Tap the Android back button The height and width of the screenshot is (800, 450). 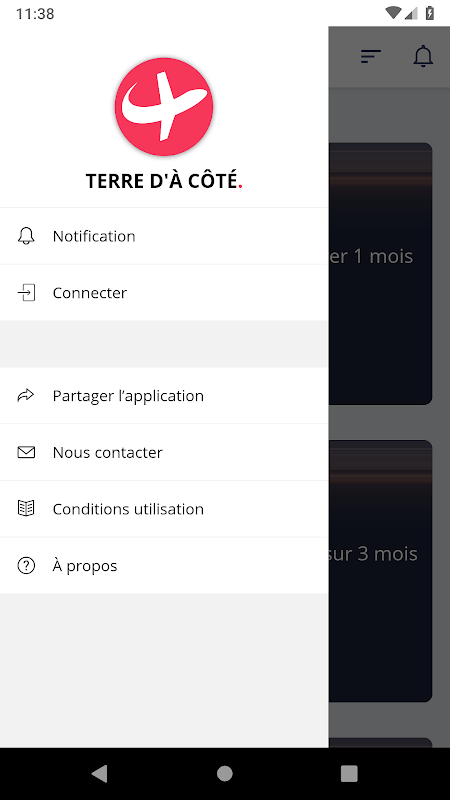coord(99,773)
